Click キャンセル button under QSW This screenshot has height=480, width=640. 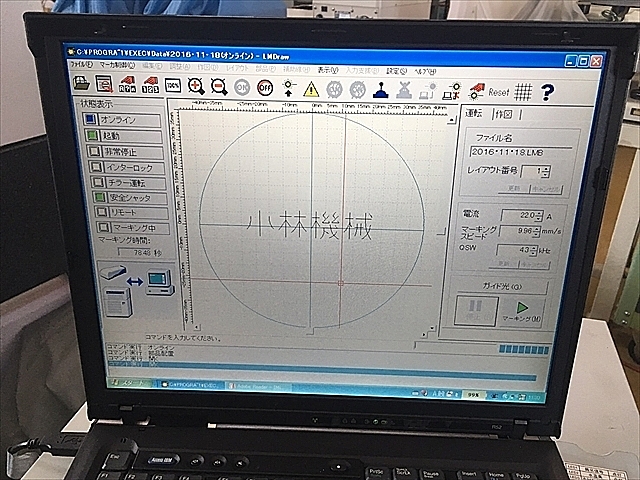click(535, 265)
